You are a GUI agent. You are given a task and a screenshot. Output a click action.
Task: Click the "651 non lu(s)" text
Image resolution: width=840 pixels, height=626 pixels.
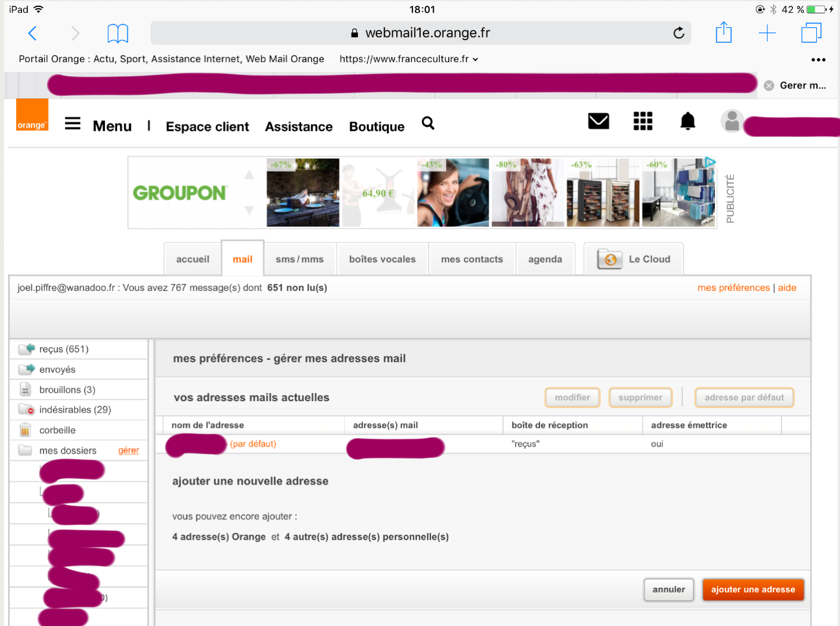click(x=297, y=288)
